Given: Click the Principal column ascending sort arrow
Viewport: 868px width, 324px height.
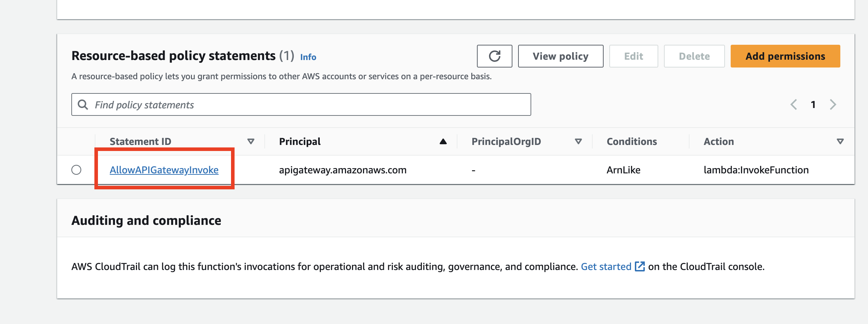Looking at the screenshot, I should 443,141.
